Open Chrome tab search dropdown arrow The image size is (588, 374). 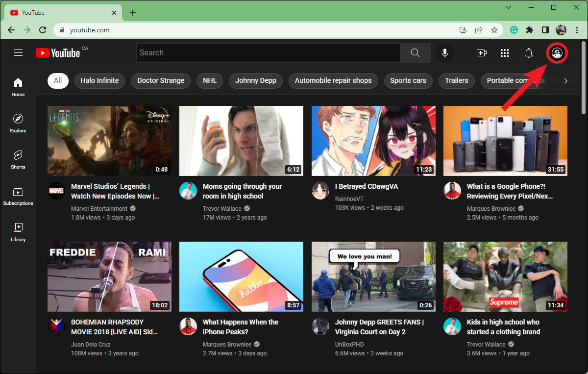click(x=509, y=7)
